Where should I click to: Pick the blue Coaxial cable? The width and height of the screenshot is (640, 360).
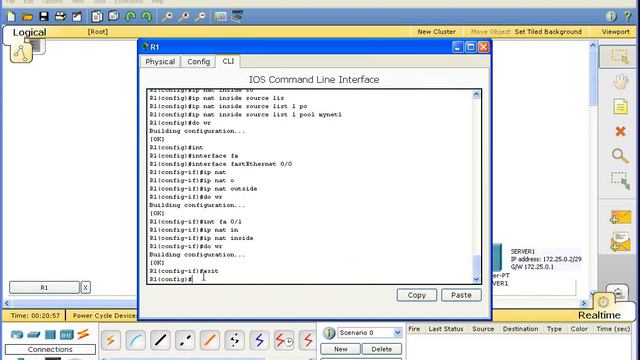tap(259, 340)
